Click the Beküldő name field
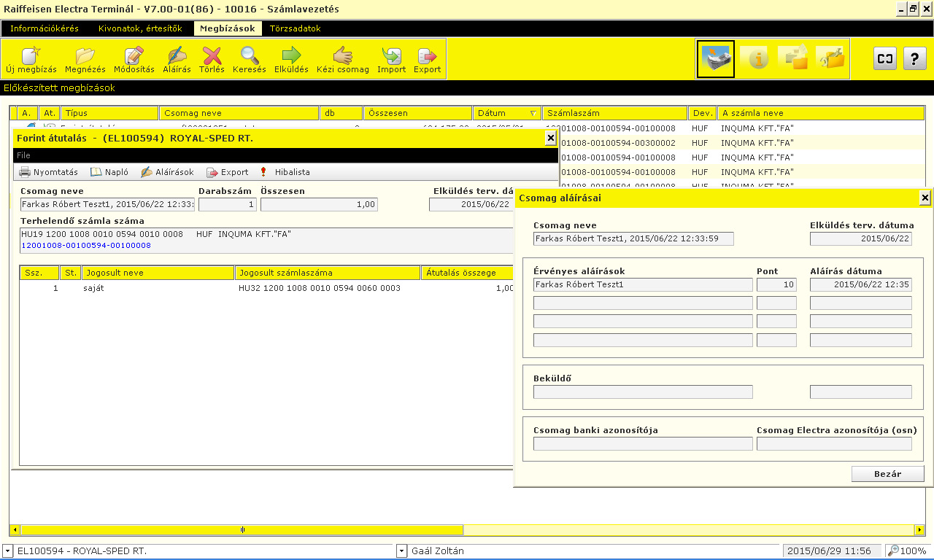Screen dimensions: 934x560 [x=643, y=392]
